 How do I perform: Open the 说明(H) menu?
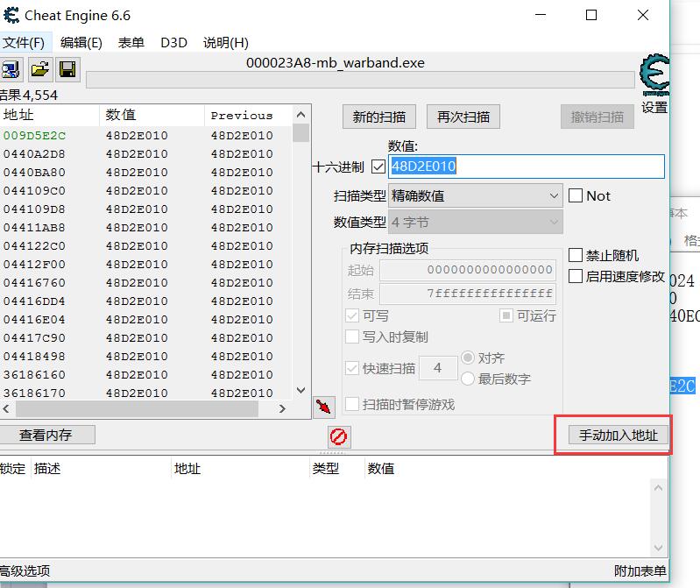click(225, 42)
